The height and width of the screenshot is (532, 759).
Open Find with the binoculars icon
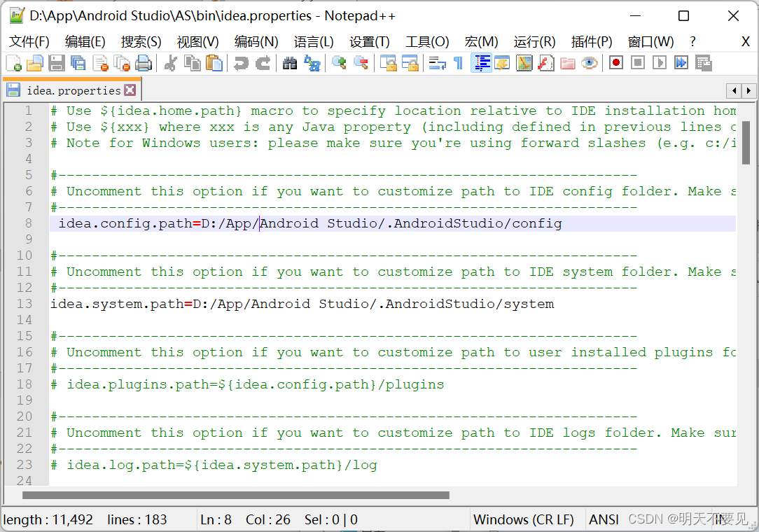click(289, 64)
